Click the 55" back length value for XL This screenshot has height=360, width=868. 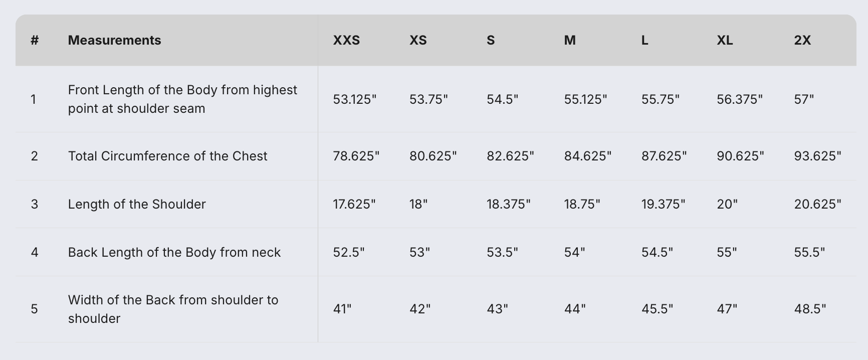[x=727, y=252]
